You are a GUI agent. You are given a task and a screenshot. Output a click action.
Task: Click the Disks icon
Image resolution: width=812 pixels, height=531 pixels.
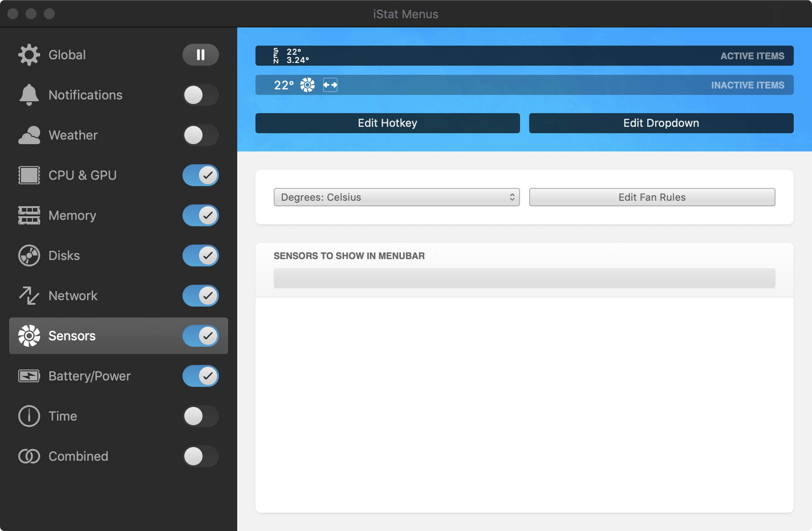(29, 255)
